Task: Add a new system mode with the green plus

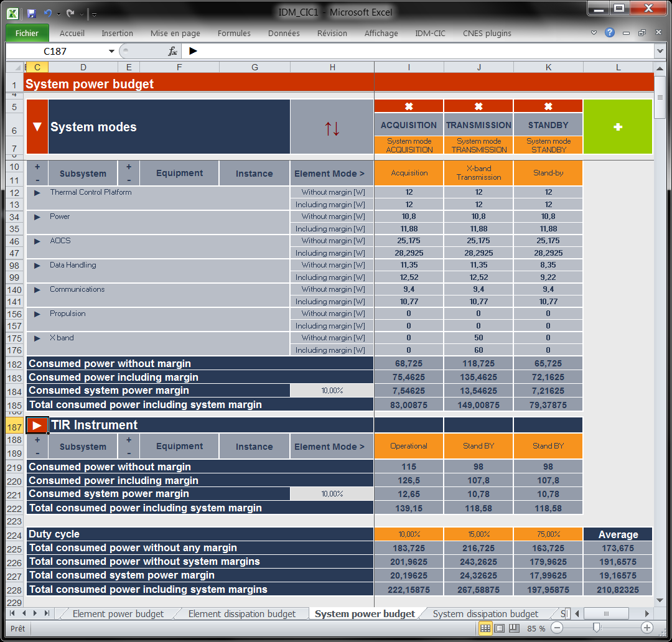Action: point(617,126)
